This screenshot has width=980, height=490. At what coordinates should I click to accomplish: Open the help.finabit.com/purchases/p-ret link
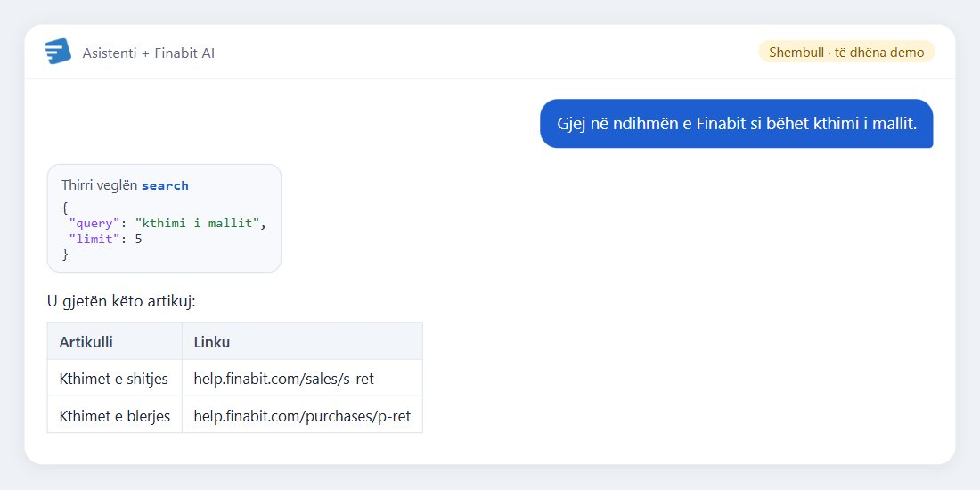point(302,416)
